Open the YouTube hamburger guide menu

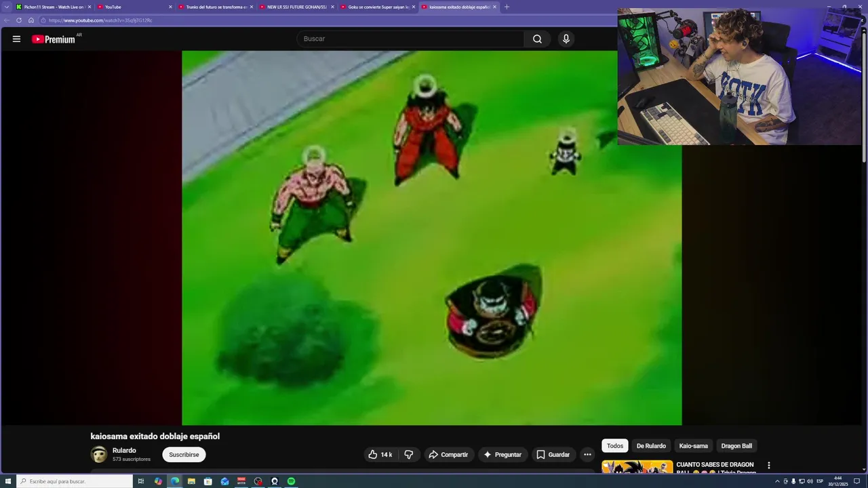tap(16, 39)
